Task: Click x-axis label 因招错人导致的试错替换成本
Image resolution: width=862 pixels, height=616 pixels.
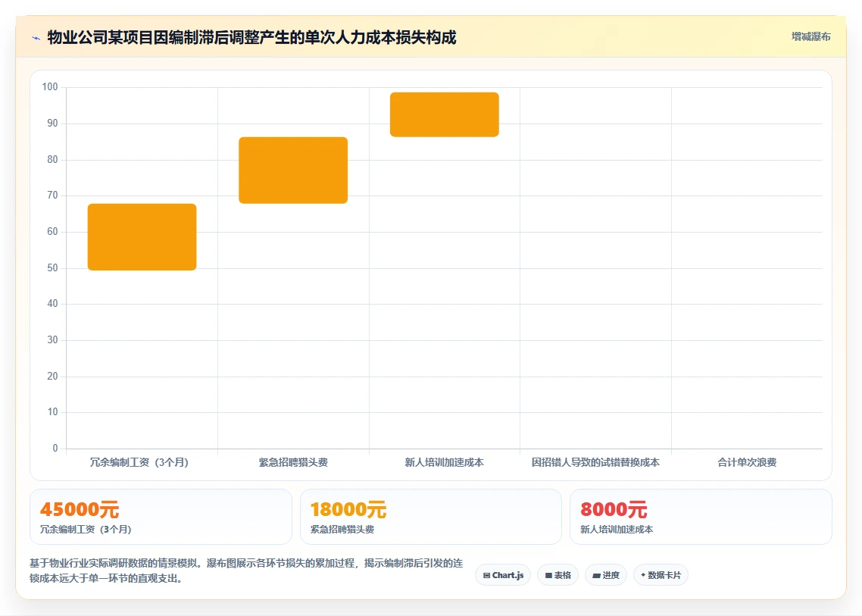Action: 595,462
